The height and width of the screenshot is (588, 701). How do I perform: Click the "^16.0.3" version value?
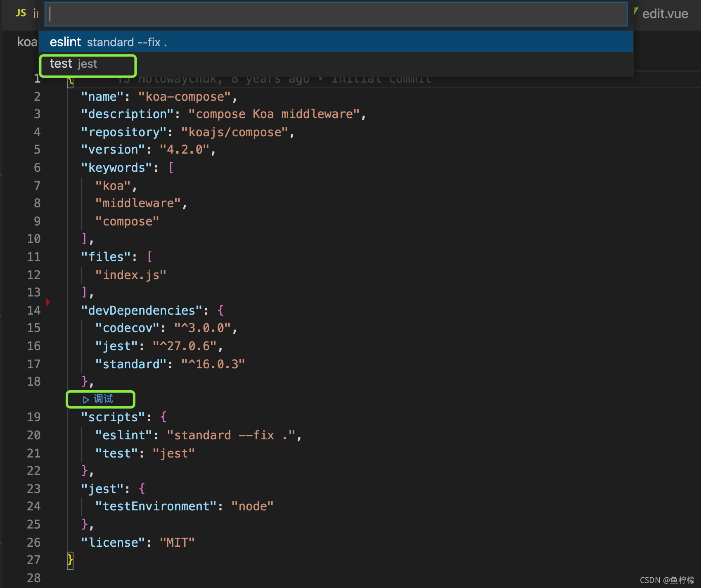pos(213,364)
